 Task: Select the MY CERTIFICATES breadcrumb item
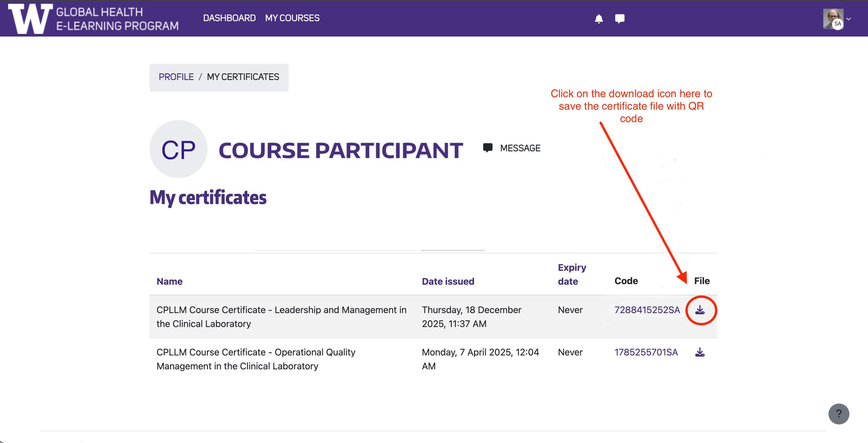(243, 77)
